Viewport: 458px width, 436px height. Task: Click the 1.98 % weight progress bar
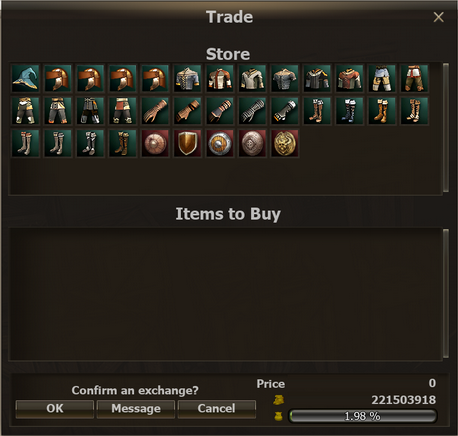click(x=362, y=416)
